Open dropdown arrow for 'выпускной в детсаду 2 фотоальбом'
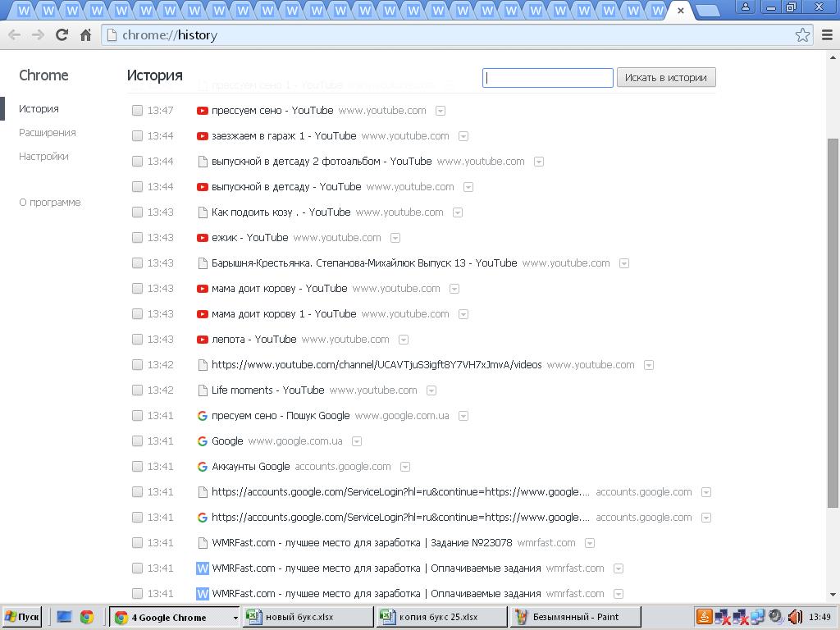This screenshot has height=630, width=840. pyautogui.click(x=539, y=162)
